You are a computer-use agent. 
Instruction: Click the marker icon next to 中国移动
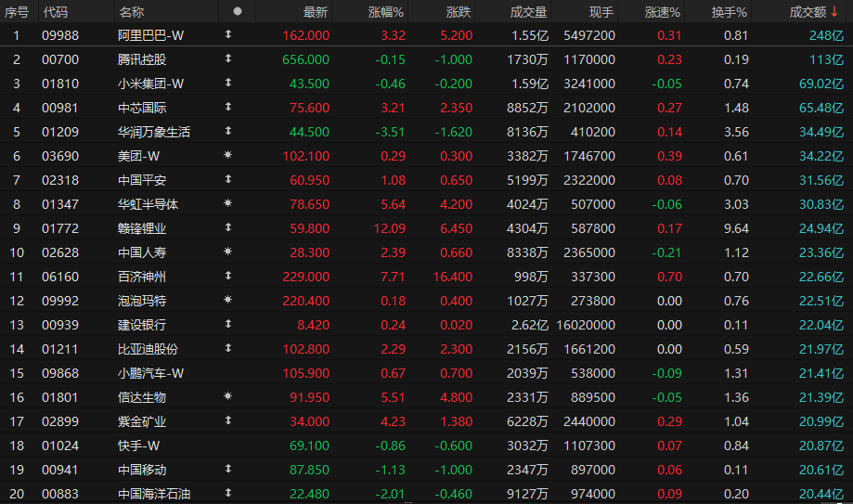click(x=228, y=468)
